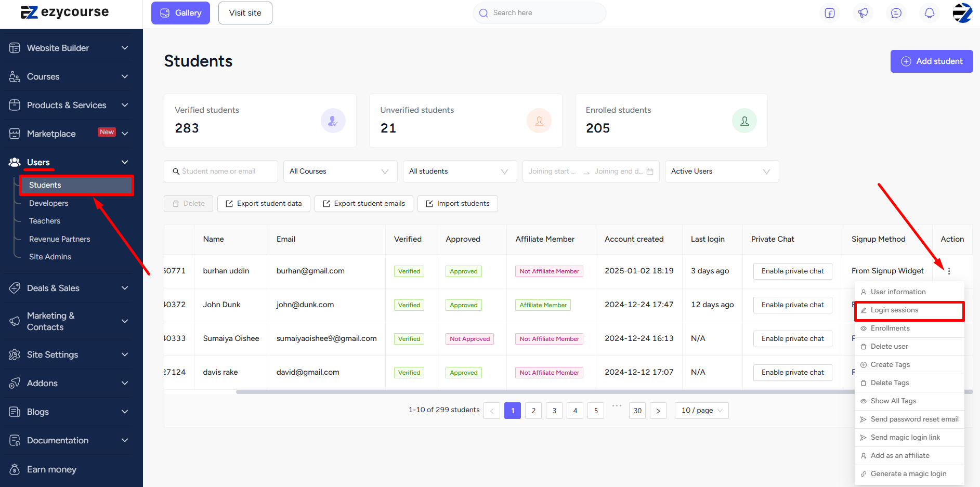980x487 pixels.
Task: Click the Gallery button
Action: pyautogui.click(x=180, y=13)
